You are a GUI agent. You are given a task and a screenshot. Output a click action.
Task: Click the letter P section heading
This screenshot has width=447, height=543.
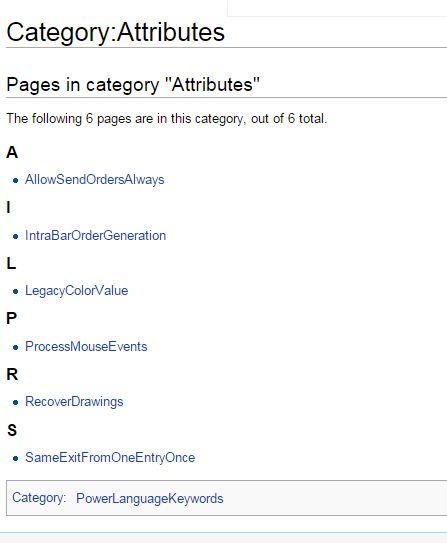point(11,318)
